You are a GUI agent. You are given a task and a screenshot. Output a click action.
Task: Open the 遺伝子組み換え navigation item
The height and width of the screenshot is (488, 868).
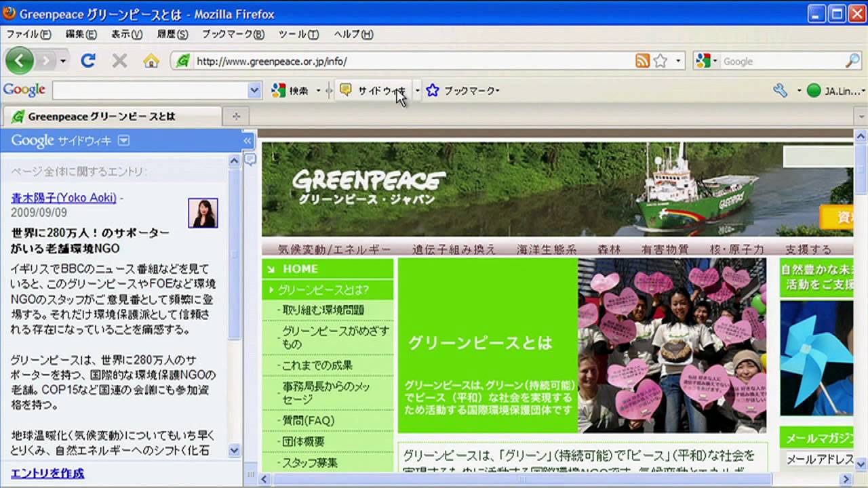pyautogui.click(x=454, y=249)
